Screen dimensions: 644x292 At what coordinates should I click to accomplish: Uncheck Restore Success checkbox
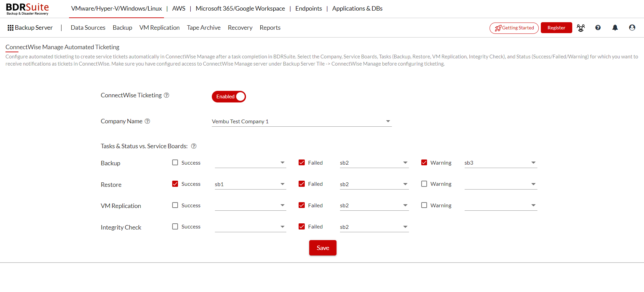[x=175, y=184]
